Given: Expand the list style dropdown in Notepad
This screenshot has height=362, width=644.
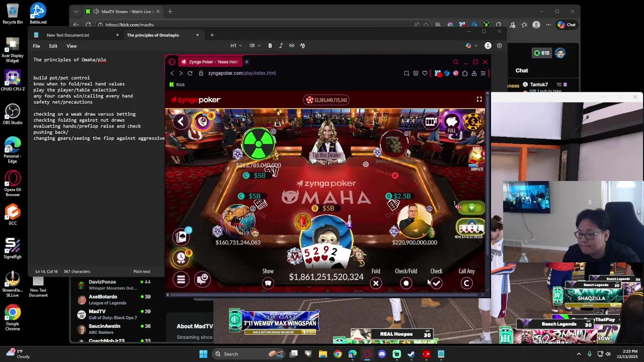Looking at the screenshot, I should (255, 46).
